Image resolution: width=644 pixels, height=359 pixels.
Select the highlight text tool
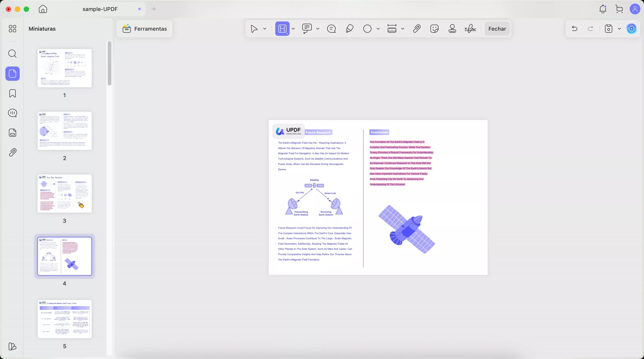[x=282, y=29]
